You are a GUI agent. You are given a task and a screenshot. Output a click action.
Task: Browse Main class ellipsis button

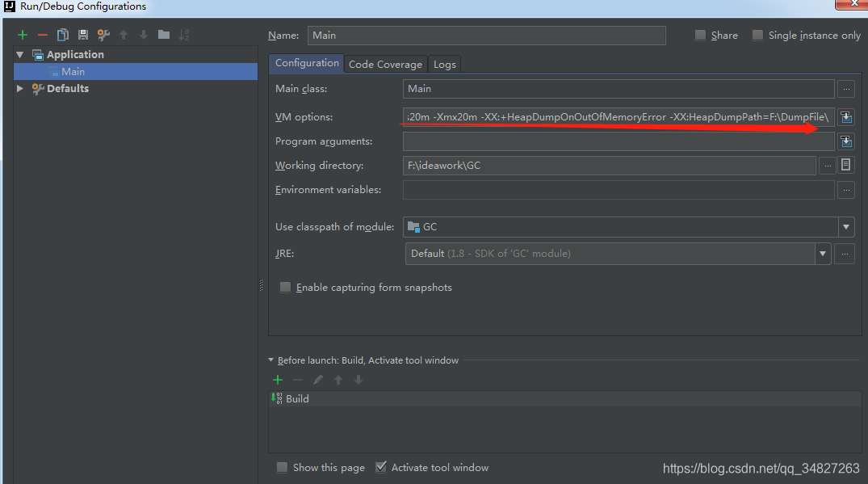click(x=846, y=89)
